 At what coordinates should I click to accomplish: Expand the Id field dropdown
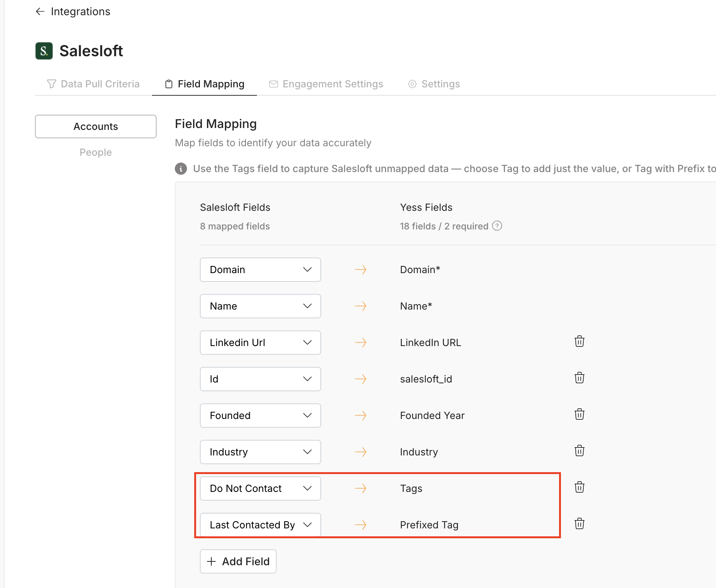pyautogui.click(x=260, y=379)
